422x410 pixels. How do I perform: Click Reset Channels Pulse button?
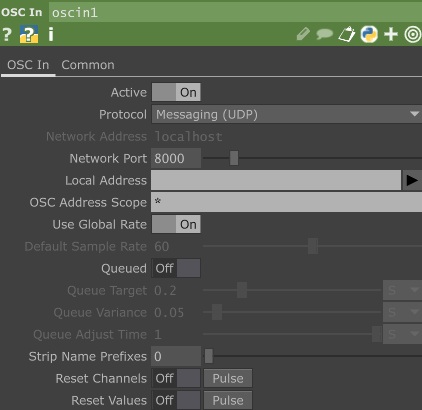(x=228, y=378)
